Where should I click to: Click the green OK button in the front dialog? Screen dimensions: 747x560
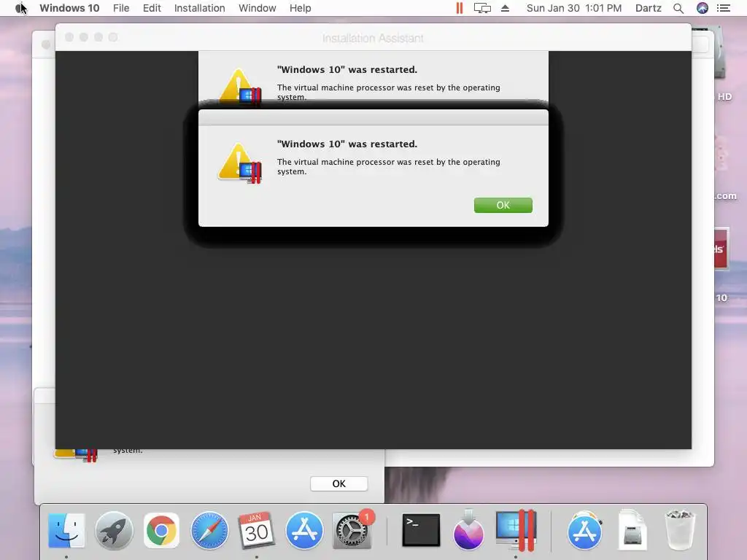pos(503,205)
